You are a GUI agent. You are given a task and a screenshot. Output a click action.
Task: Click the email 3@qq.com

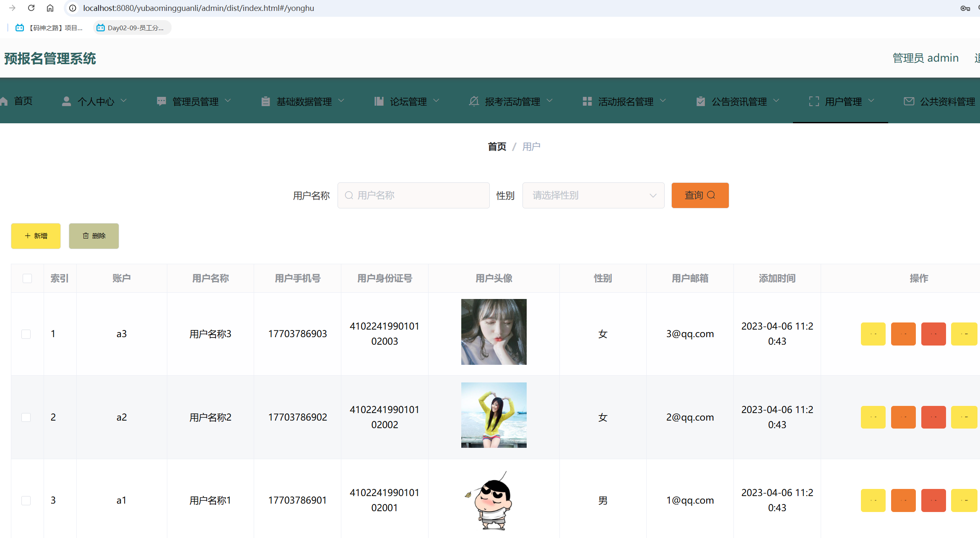[x=690, y=334]
